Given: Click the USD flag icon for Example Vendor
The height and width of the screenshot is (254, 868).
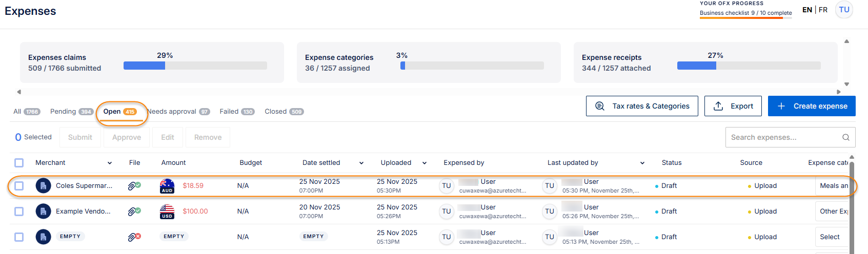Looking at the screenshot, I should (x=167, y=211).
